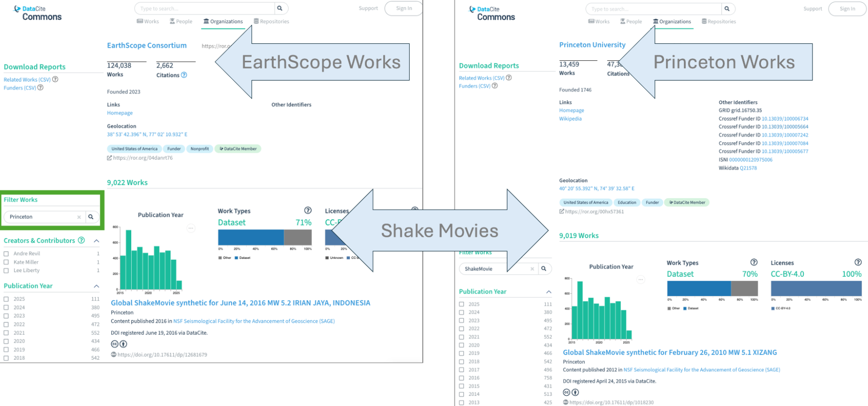Open the Princeton University Wikipedia link

pyautogui.click(x=570, y=119)
